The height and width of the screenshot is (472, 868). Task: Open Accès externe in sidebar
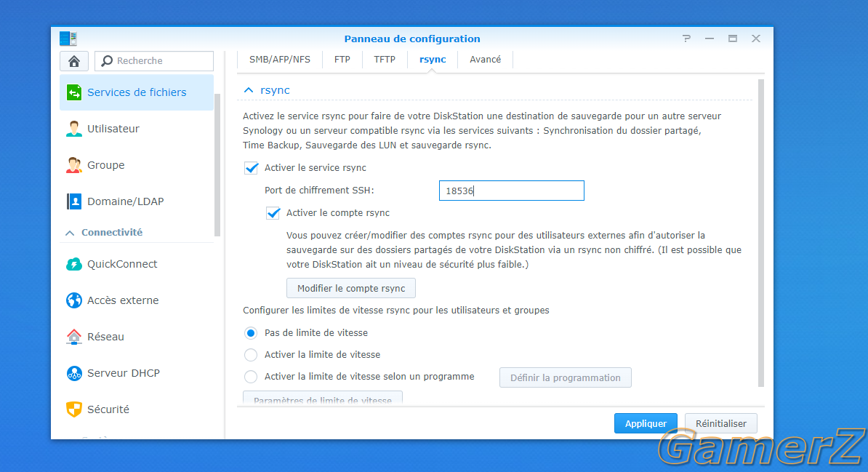tap(137, 300)
